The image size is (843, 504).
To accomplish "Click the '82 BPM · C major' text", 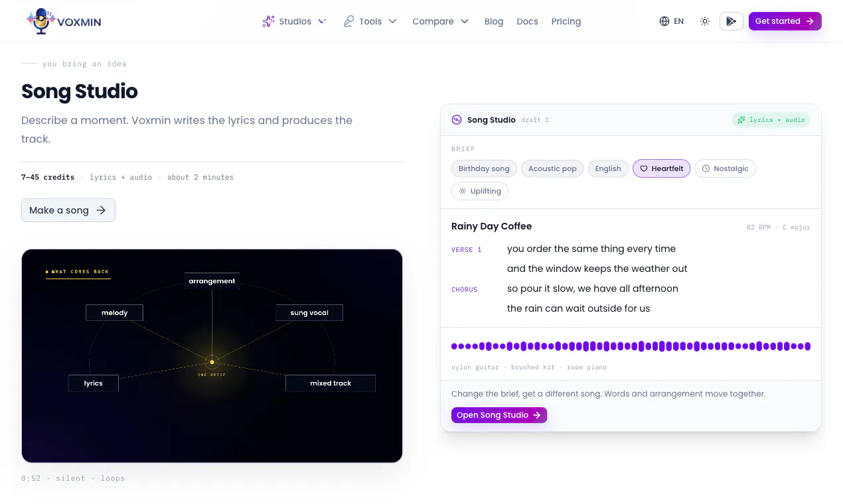I will [x=779, y=227].
